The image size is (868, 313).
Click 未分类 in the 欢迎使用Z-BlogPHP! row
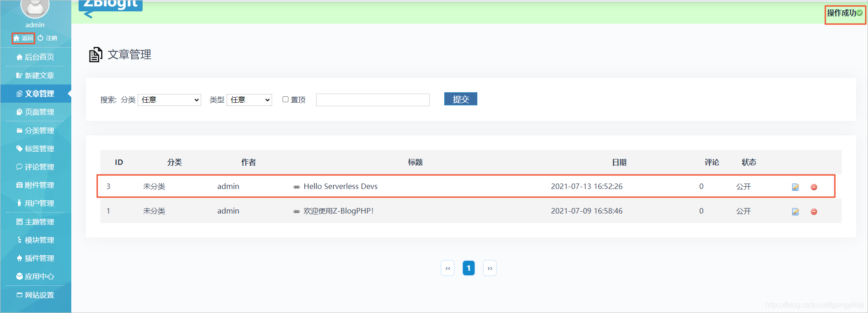(x=154, y=211)
